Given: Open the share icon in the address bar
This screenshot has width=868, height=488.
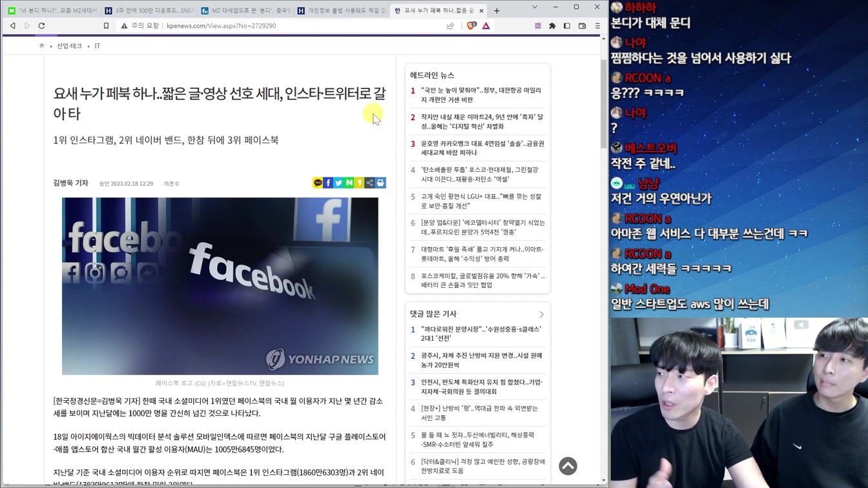Looking at the screenshot, I should 450,26.
